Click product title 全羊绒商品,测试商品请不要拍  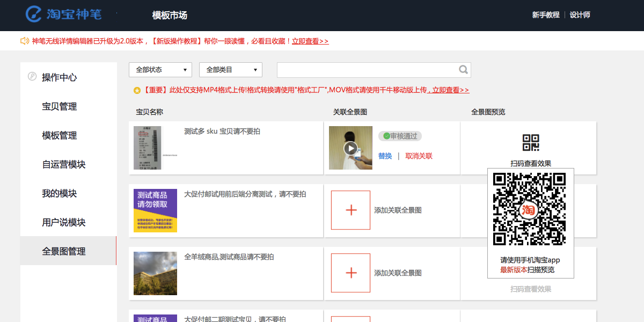click(x=229, y=257)
